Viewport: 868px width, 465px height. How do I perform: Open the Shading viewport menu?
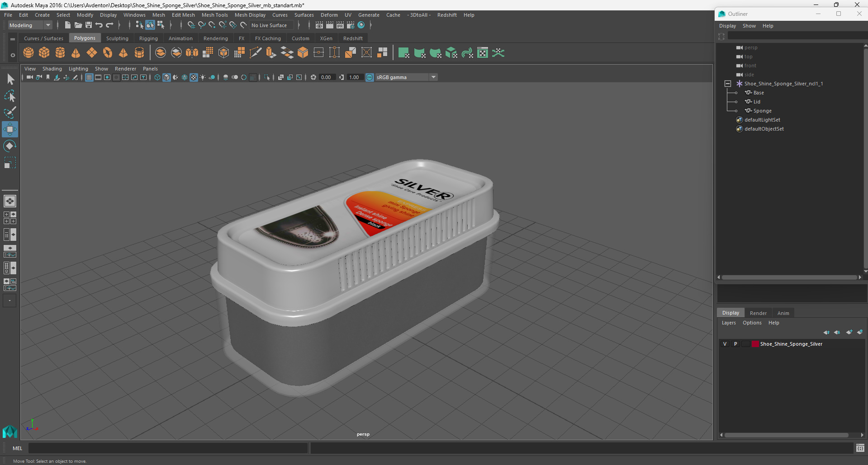(52, 69)
